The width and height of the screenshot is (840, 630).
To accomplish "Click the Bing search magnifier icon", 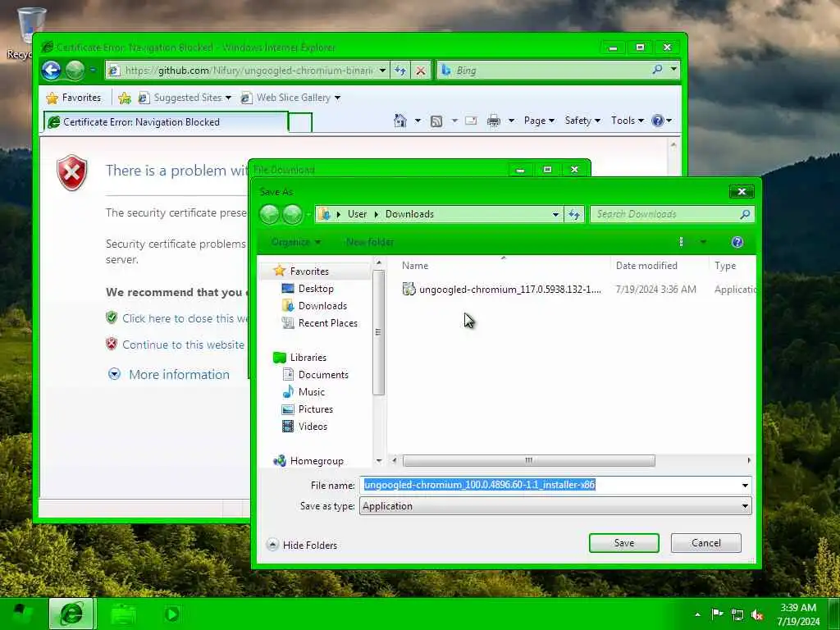I will point(657,70).
